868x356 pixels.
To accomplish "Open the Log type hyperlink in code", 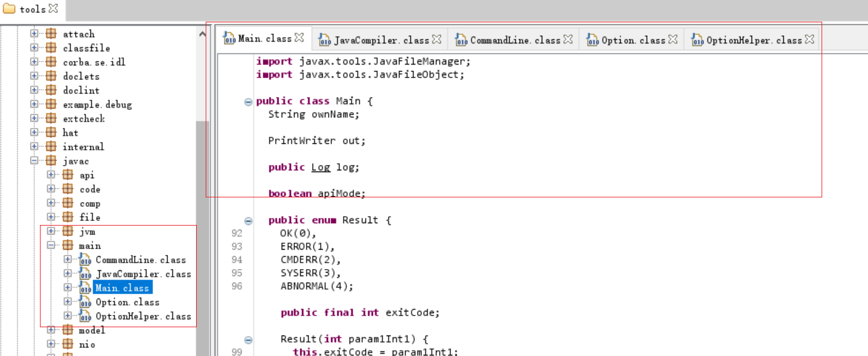I will [x=320, y=167].
